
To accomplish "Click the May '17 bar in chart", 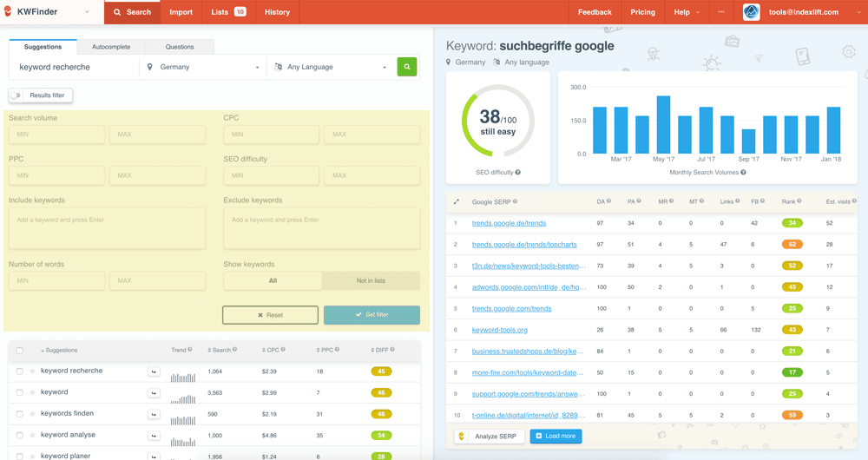I will [x=664, y=125].
